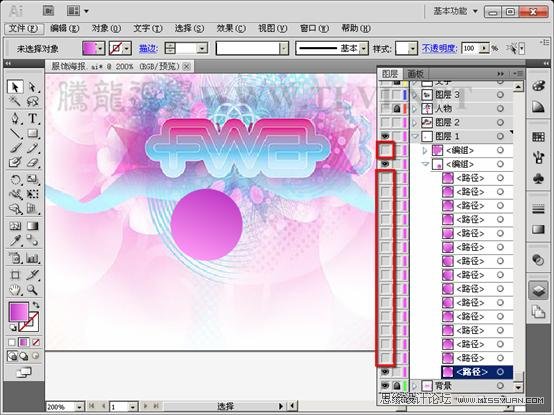Image resolution: width=554 pixels, height=415 pixels.
Task: Select the Scale tool
Action: click(x=33, y=180)
